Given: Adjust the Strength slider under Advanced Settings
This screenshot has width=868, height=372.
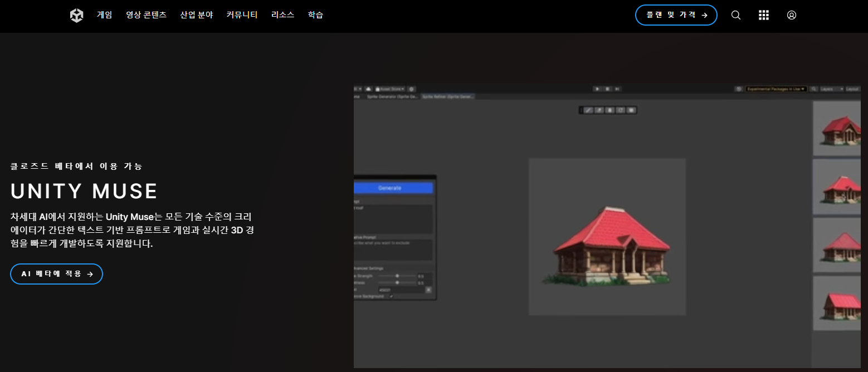Looking at the screenshot, I should tap(397, 276).
